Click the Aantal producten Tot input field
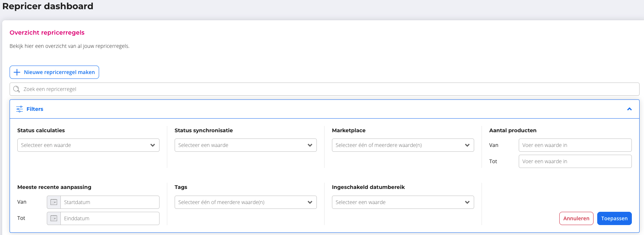644x235 pixels. click(x=575, y=161)
